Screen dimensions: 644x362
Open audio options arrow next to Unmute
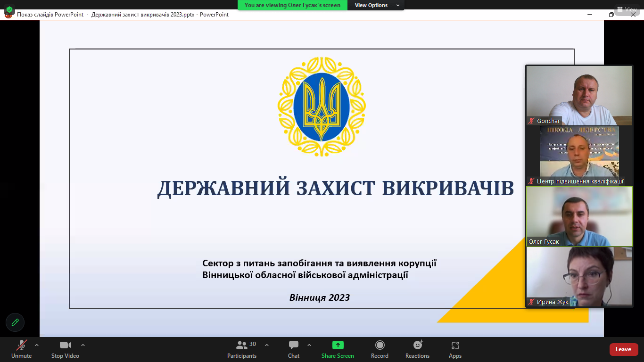coord(37,345)
